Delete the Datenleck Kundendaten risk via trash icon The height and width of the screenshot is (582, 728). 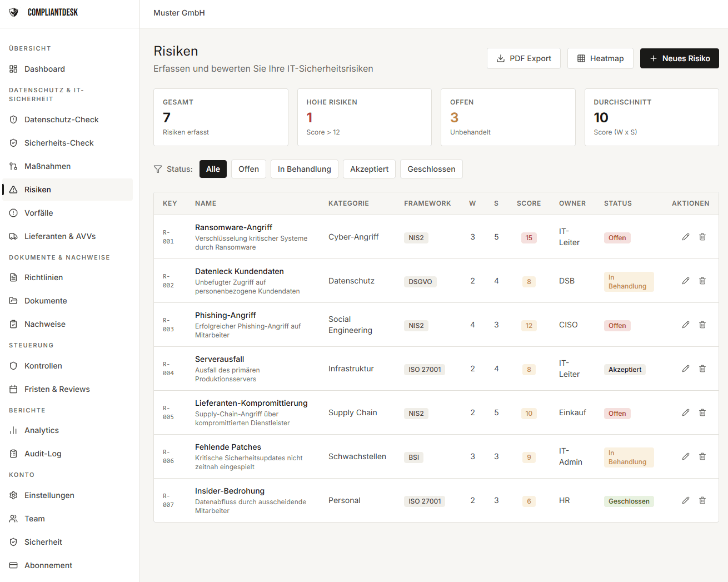pos(702,281)
